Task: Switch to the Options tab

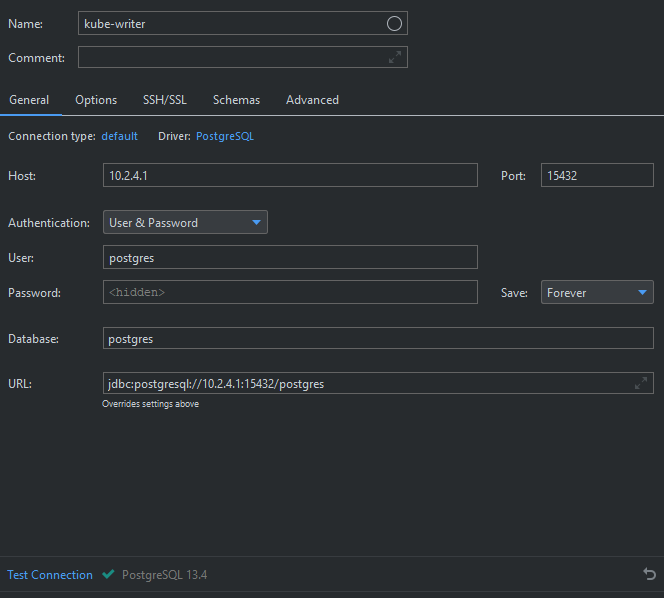Action: coord(96,100)
